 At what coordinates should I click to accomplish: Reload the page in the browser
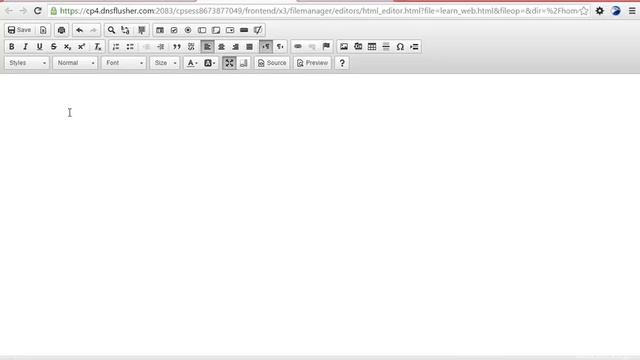(x=38, y=11)
